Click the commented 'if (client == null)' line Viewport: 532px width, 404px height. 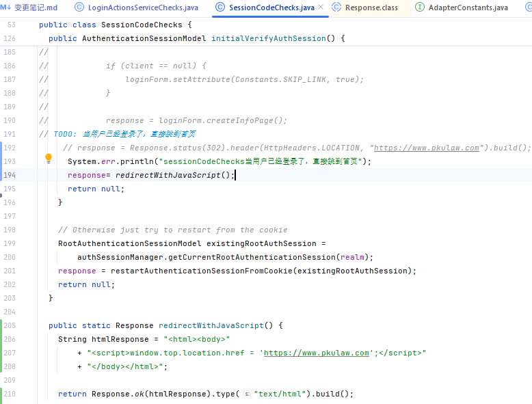coord(156,66)
